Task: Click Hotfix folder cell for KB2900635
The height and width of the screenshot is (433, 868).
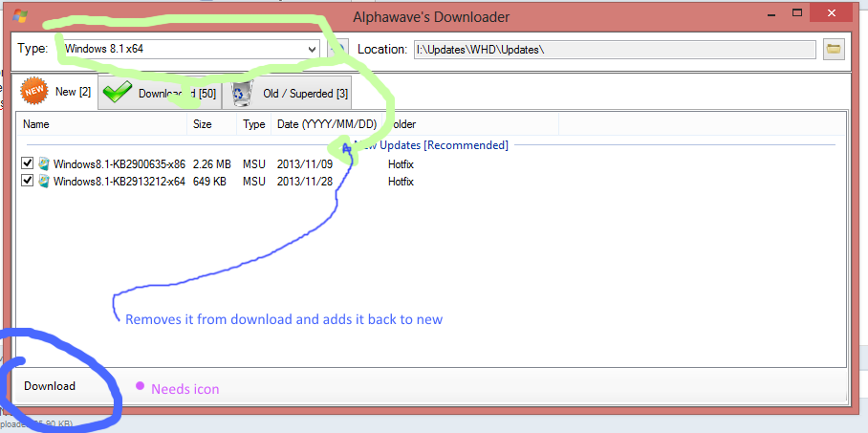Action: pos(401,163)
